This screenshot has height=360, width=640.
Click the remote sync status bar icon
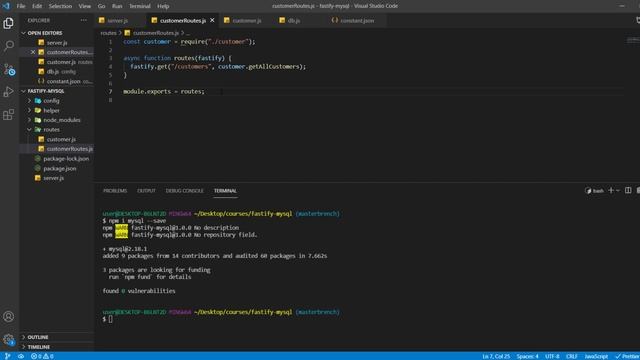(x=21, y=356)
